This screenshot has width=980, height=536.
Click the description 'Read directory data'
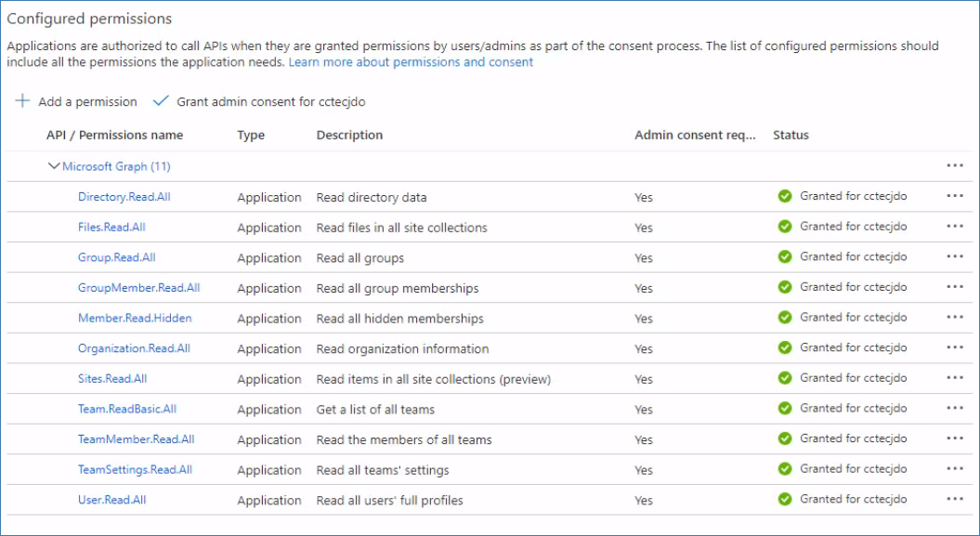pos(372,198)
